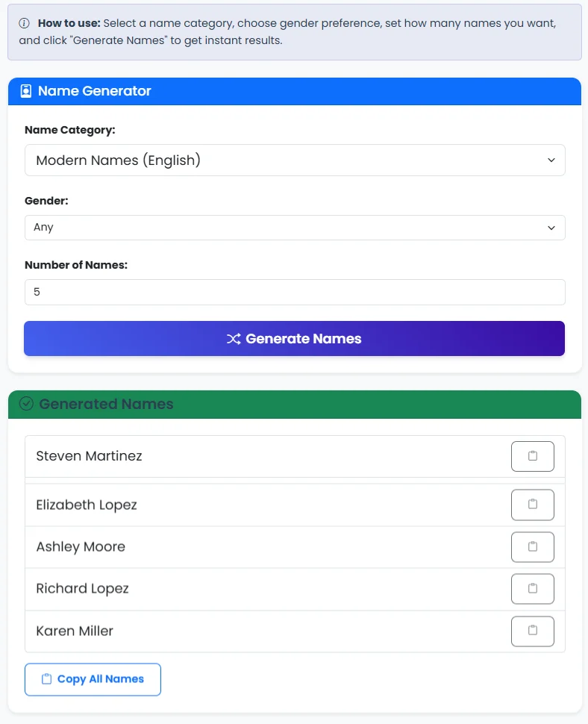Click the Name Generator header title
Viewport: 588px width, 724px height.
tap(95, 91)
